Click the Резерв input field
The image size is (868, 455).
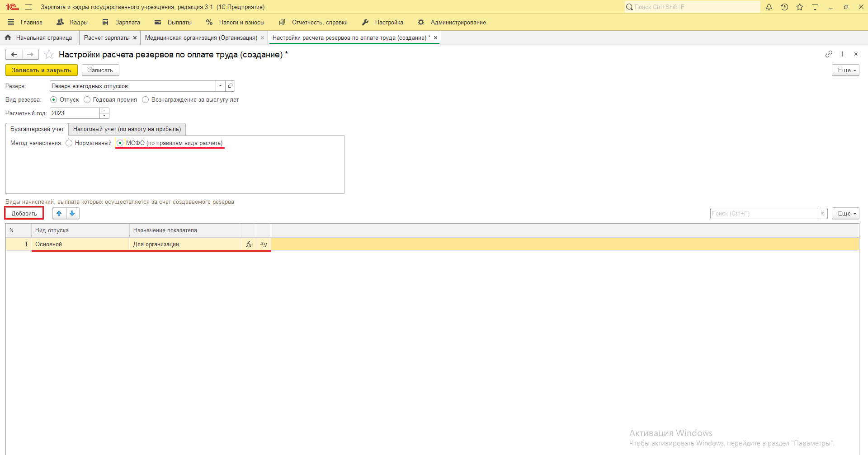click(x=133, y=86)
